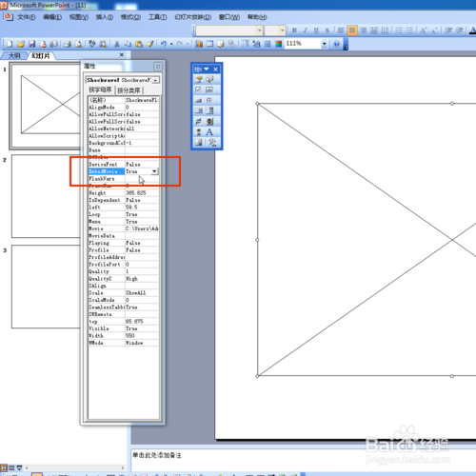Click the Bold formatting button

coord(294,30)
